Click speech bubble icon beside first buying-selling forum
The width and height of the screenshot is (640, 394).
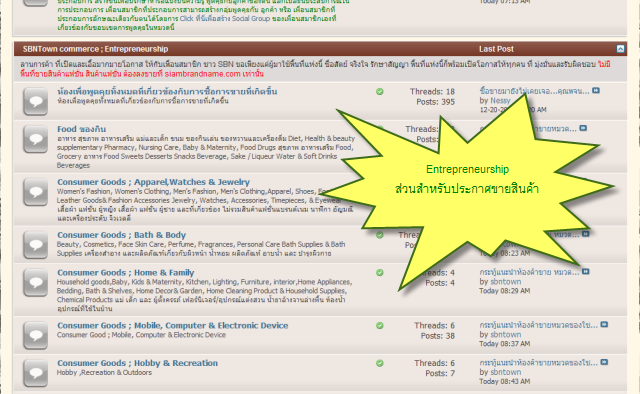tap(36, 102)
